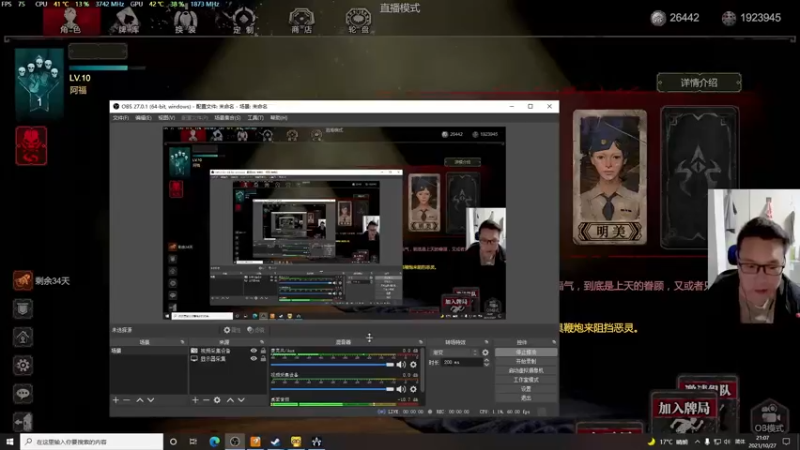This screenshot has height=450, width=800.
Task: Open the 定制 tab in game top bar
Action: click(243, 21)
